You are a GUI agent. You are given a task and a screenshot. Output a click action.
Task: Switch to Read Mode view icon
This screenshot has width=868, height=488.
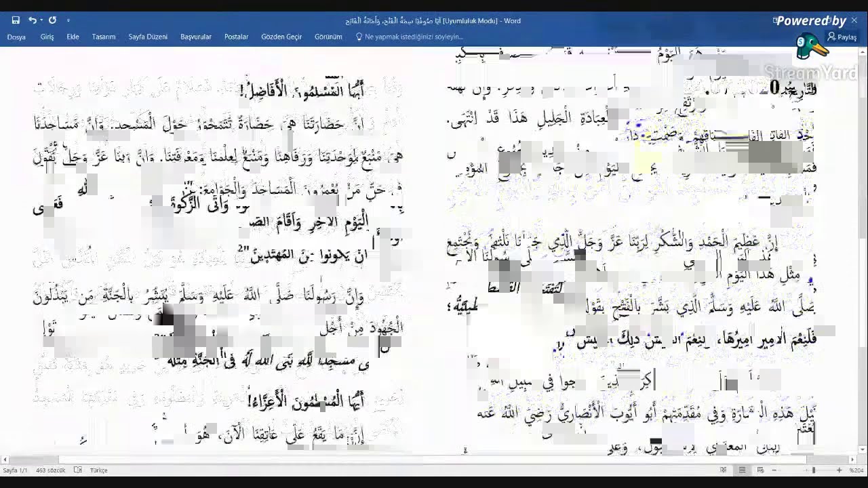coord(724,470)
